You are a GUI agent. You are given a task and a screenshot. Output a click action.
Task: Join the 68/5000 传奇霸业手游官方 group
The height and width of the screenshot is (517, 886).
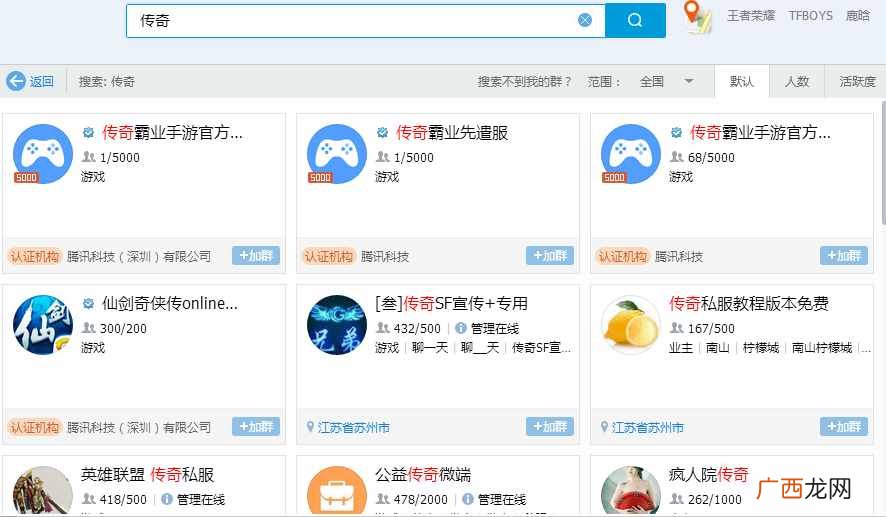844,256
